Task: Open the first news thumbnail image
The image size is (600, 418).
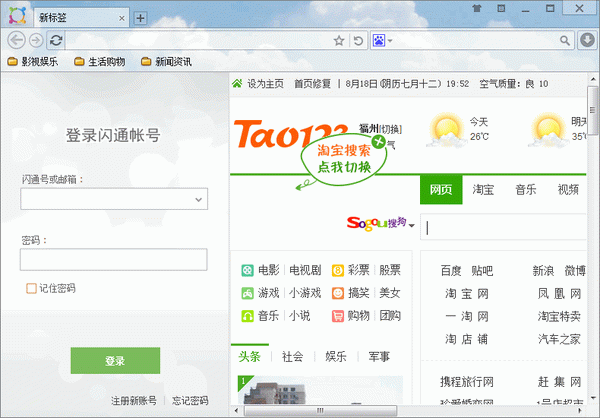Action: tap(320, 390)
